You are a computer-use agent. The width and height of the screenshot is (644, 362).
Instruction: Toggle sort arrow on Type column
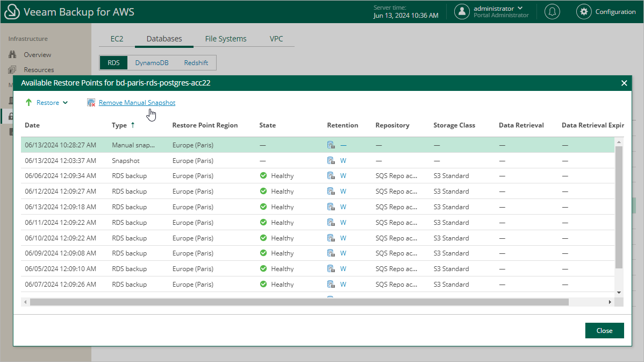pos(133,125)
